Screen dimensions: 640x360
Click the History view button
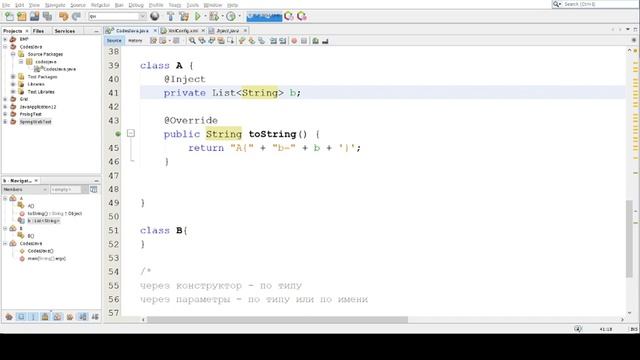(x=135, y=41)
